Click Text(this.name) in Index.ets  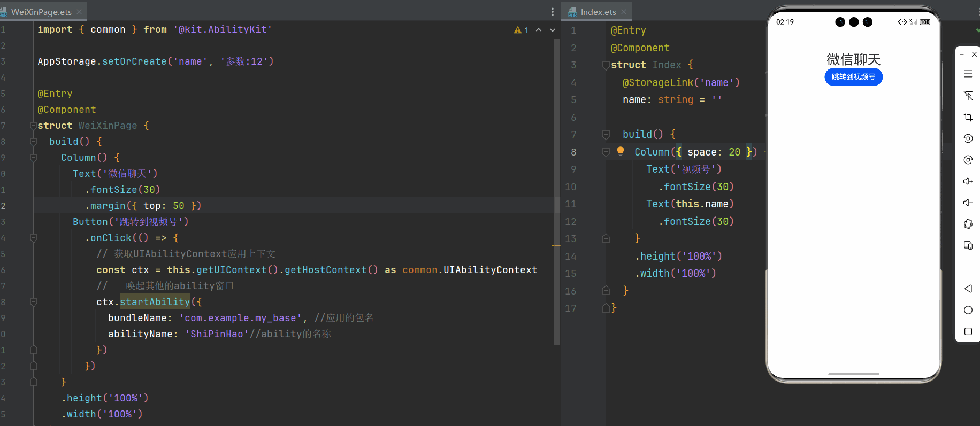click(690, 204)
